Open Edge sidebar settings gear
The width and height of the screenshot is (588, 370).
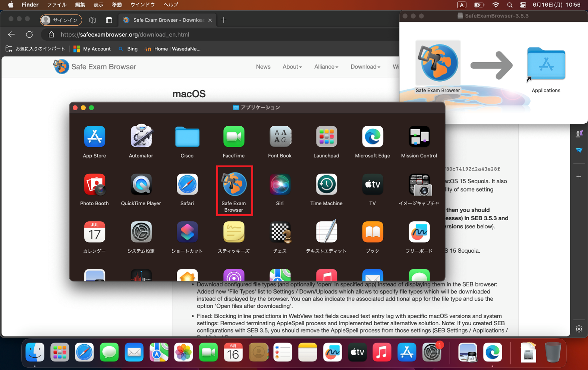coord(579,329)
